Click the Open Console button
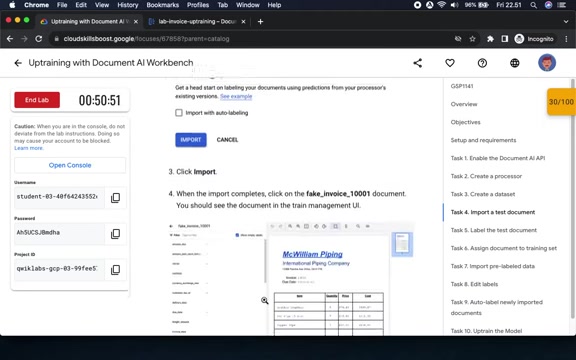This screenshot has width=576, height=360. click(x=70, y=165)
